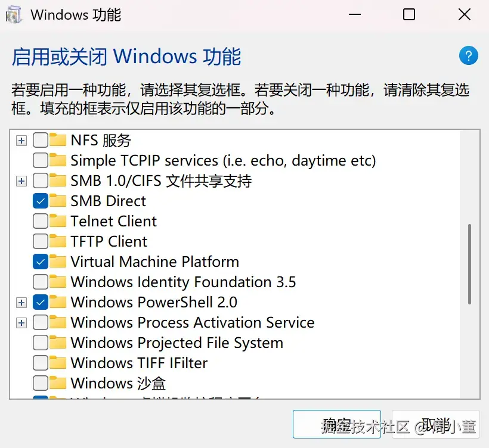The width and height of the screenshot is (489, 448).
Task: Click the Windows 沙盒 folder icon
Action: point(58,384)
